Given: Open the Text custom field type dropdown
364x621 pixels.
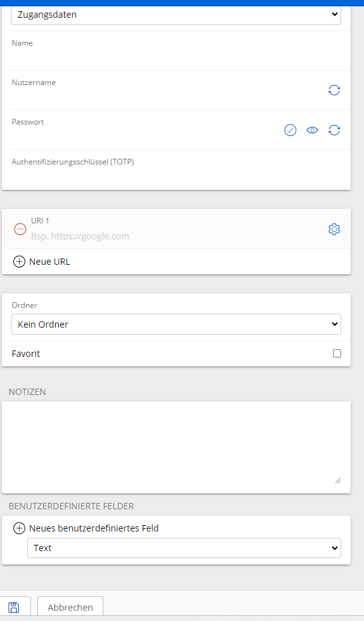Looking at the screenshot, I should (184, 548).
